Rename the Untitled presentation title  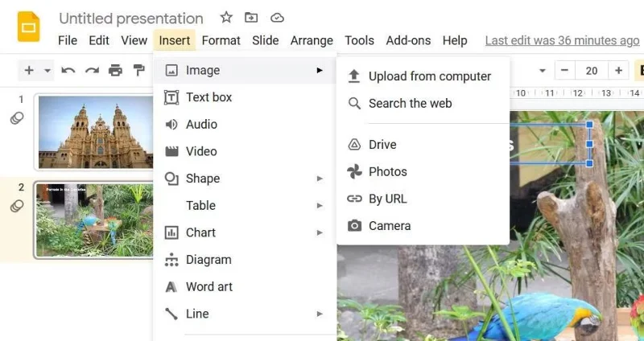(131, 18)
